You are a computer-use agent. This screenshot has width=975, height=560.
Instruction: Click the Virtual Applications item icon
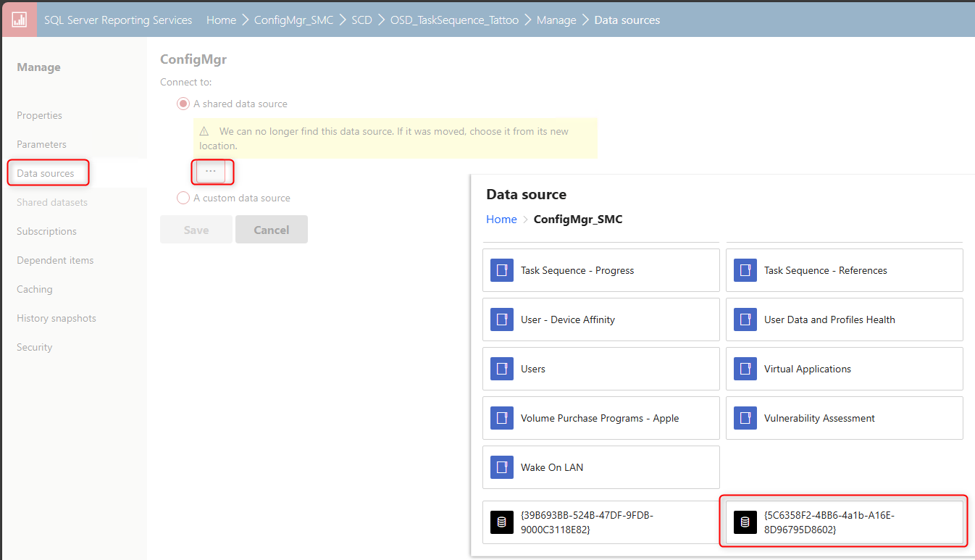745,368
